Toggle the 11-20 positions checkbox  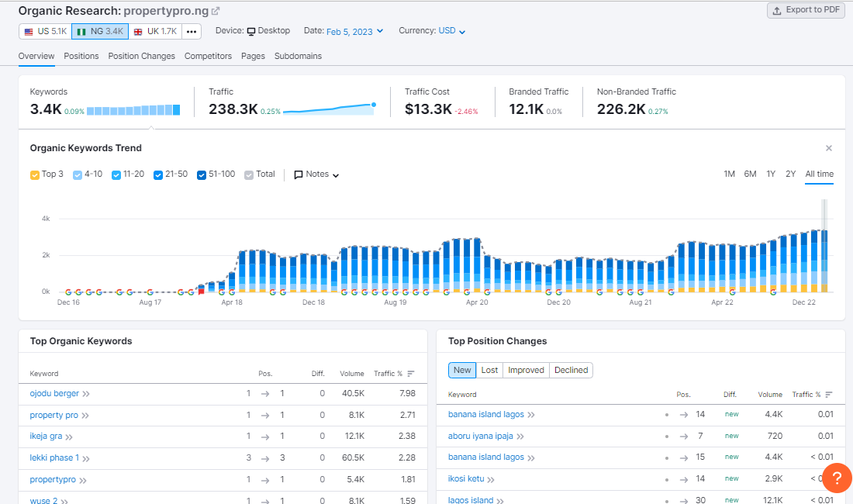[x=116, y=175]
